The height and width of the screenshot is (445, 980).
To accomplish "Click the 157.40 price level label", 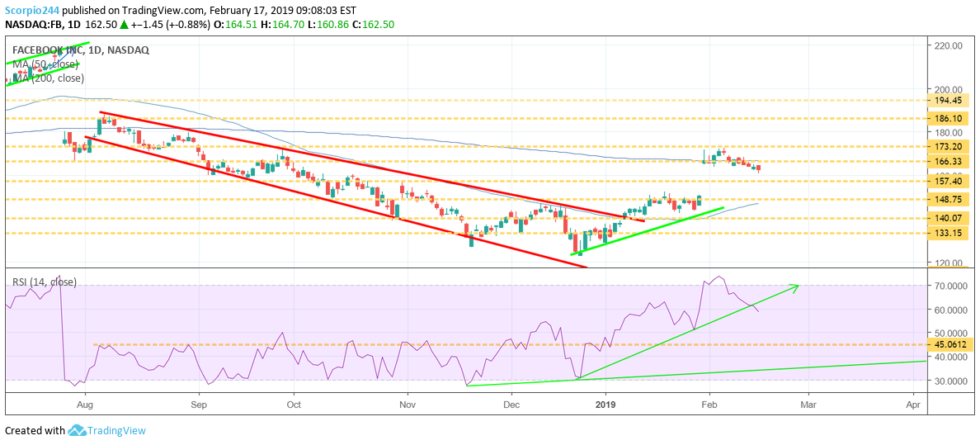I will click(x=949, y=181).
